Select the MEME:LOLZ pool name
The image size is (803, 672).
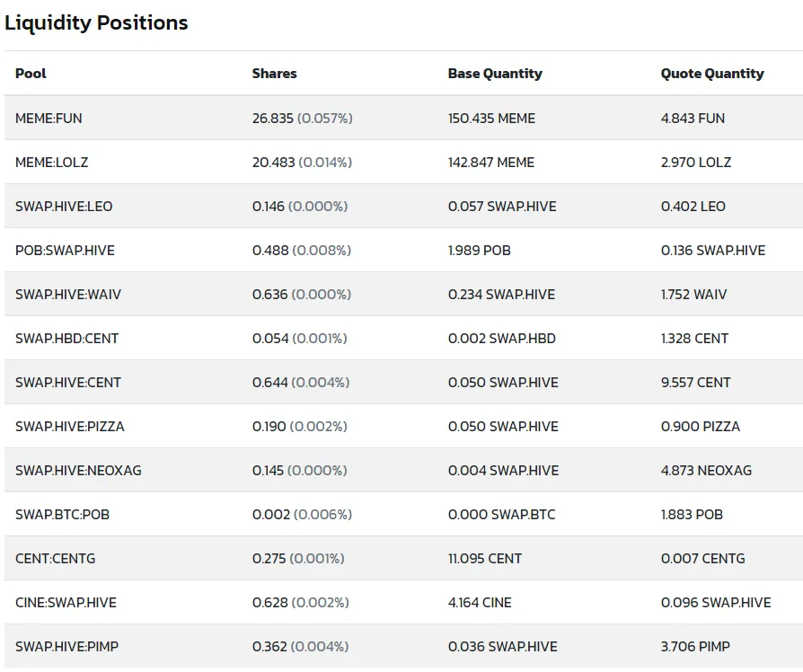tap(52, 163)
